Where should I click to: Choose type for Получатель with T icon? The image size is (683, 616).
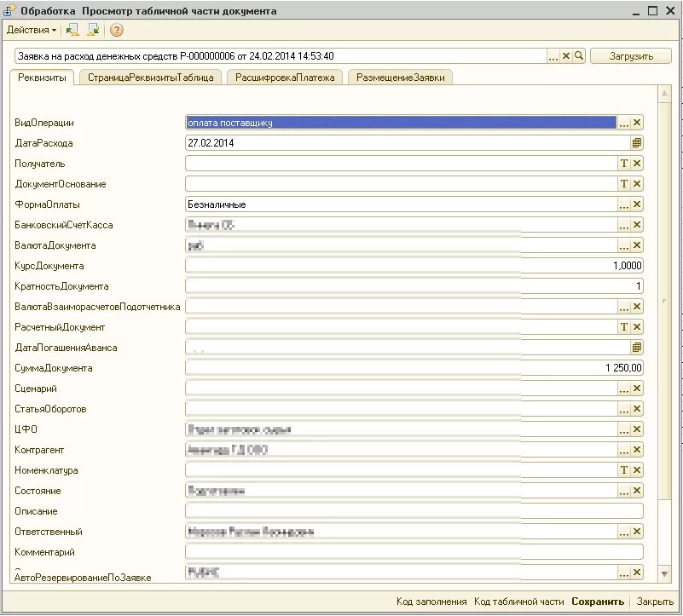[x=624, y=164]
